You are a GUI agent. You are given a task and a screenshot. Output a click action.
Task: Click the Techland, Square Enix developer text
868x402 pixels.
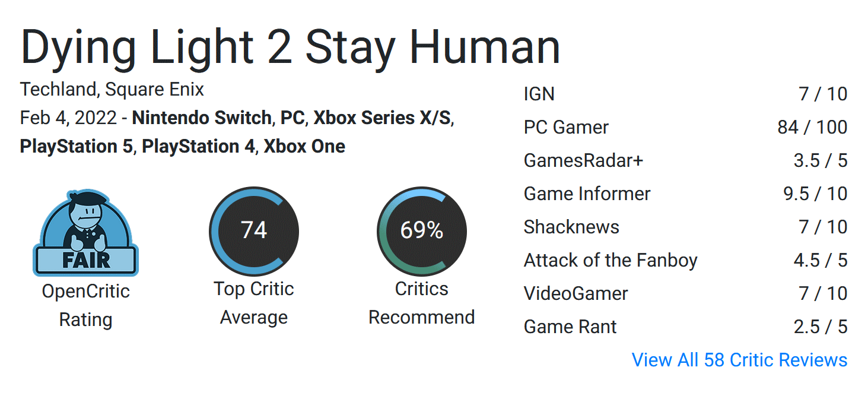coord(112,90)
